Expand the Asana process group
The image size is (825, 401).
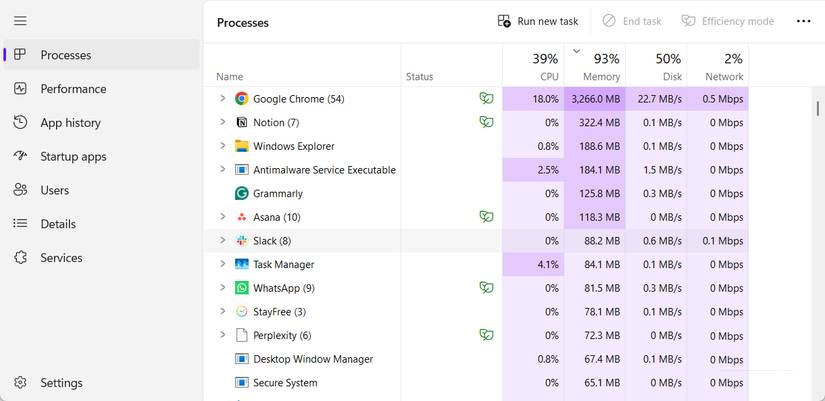point(223,216)
